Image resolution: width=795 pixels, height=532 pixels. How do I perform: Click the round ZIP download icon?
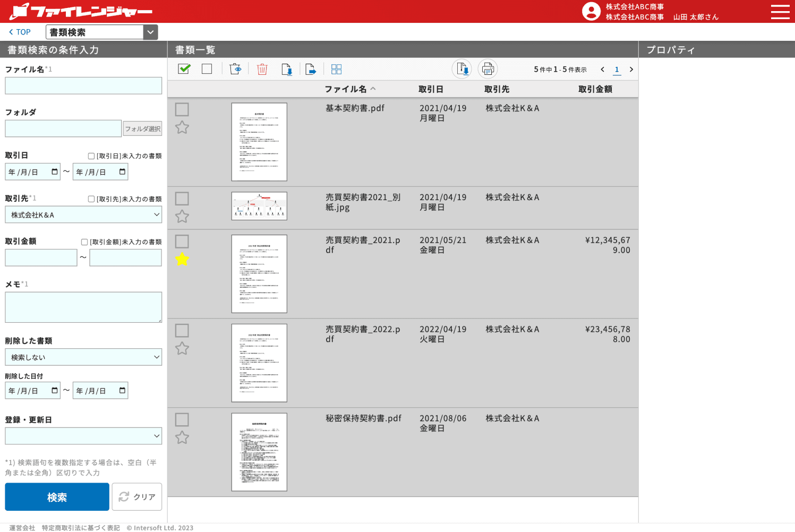coord(461,69)
